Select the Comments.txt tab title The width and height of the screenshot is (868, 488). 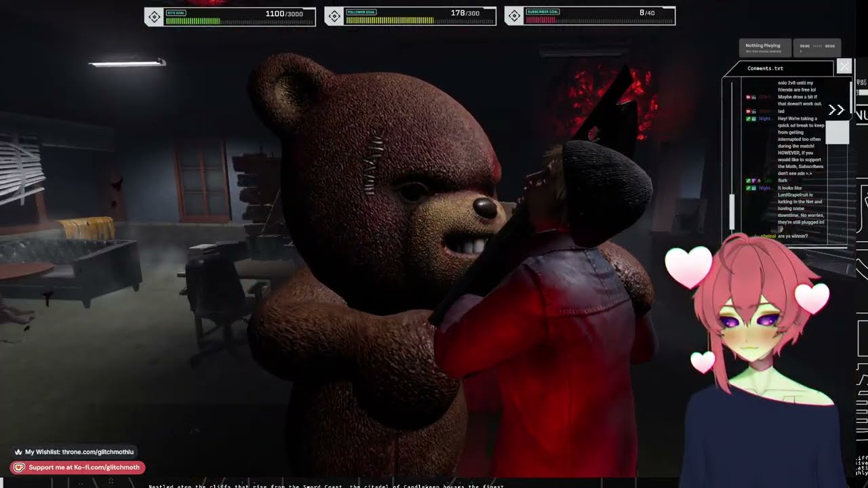click(x=765, y=68)
